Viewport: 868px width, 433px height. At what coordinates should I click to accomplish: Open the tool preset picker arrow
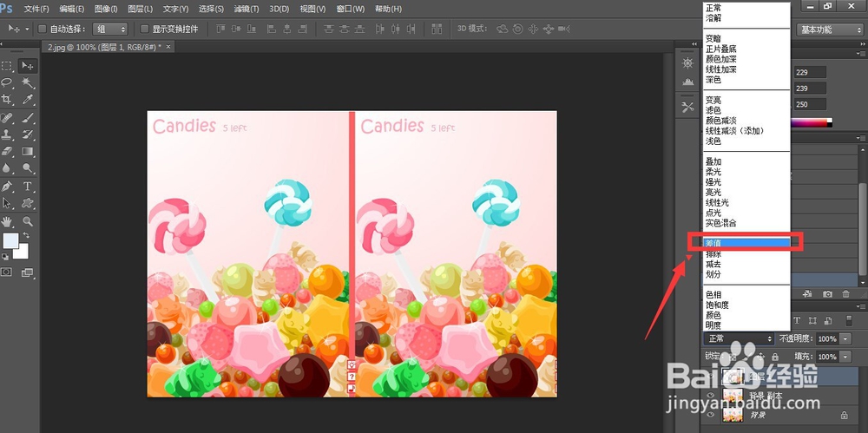[27, 29]
